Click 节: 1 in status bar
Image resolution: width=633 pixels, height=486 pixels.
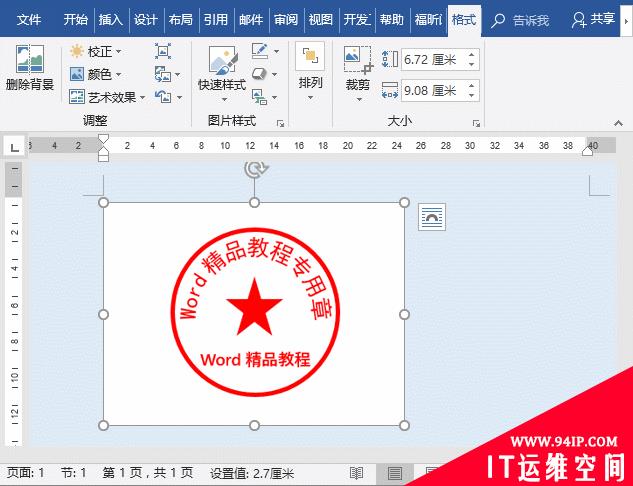coord(73,473)
